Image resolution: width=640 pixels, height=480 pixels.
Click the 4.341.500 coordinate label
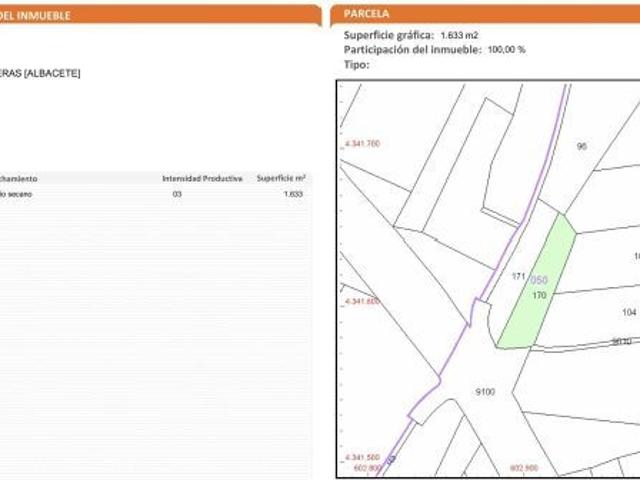click(362, 457)
